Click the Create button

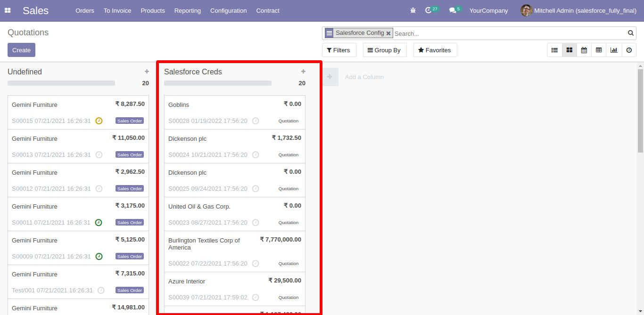coord(21,50)
